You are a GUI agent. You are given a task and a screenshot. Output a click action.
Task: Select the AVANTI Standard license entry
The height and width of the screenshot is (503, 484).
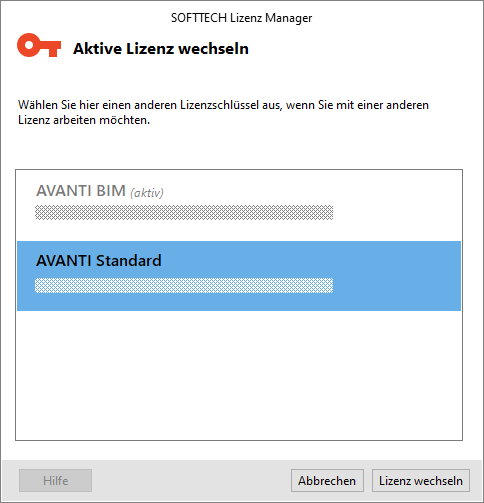[239, 276]
